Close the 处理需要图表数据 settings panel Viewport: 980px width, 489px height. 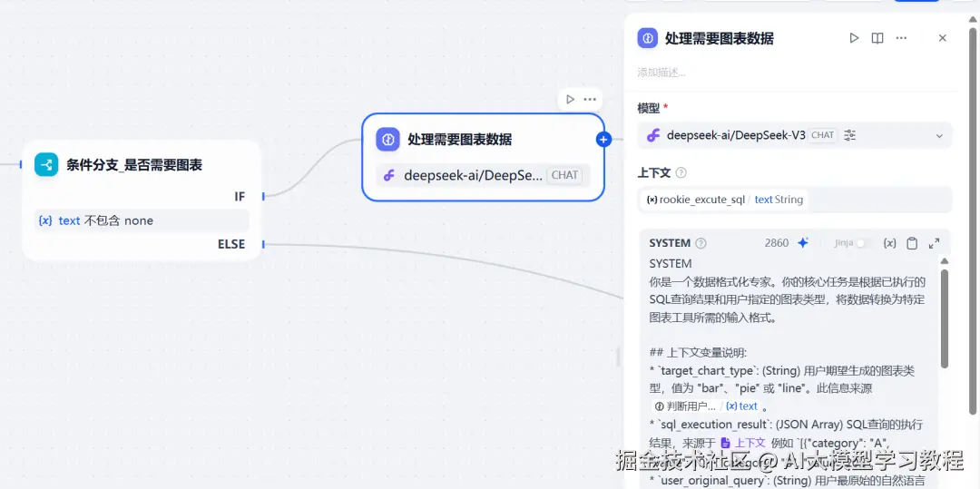[x=943, y=38]
